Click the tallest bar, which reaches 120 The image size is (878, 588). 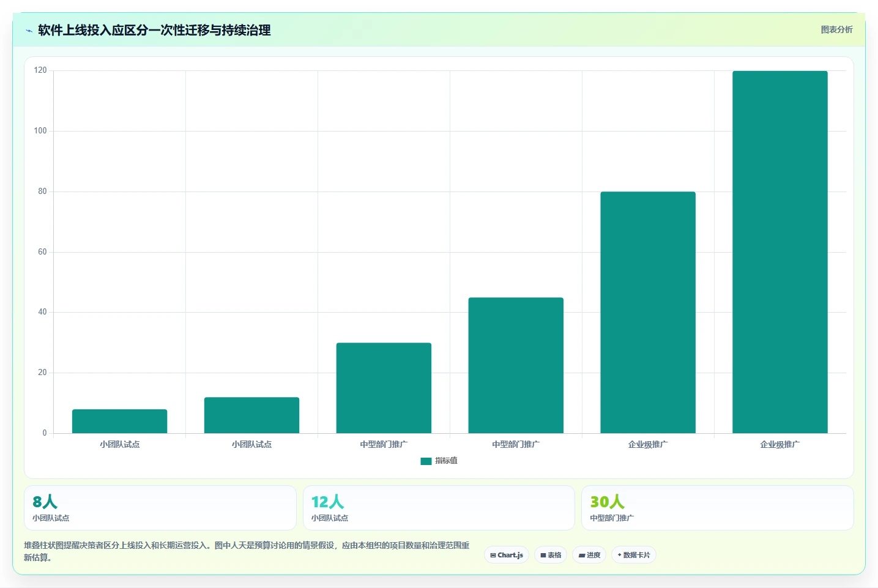pyautogui.click(x=780, y=252)
